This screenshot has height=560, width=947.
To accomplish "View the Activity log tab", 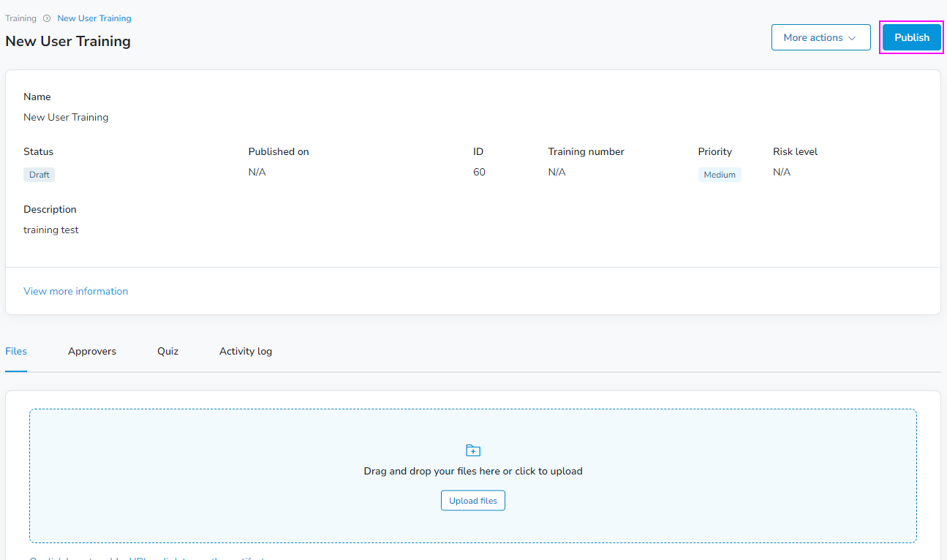I will tap(245, 351).
